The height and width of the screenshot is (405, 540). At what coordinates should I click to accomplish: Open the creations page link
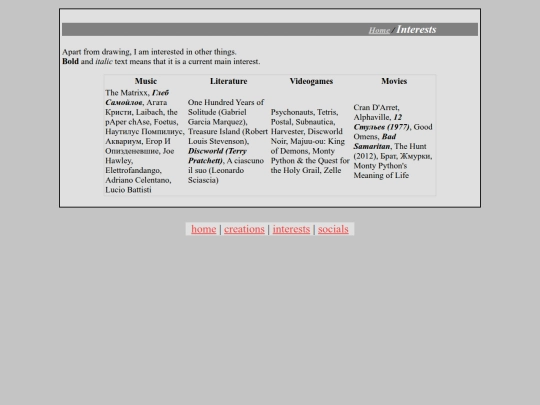point(244,229)
